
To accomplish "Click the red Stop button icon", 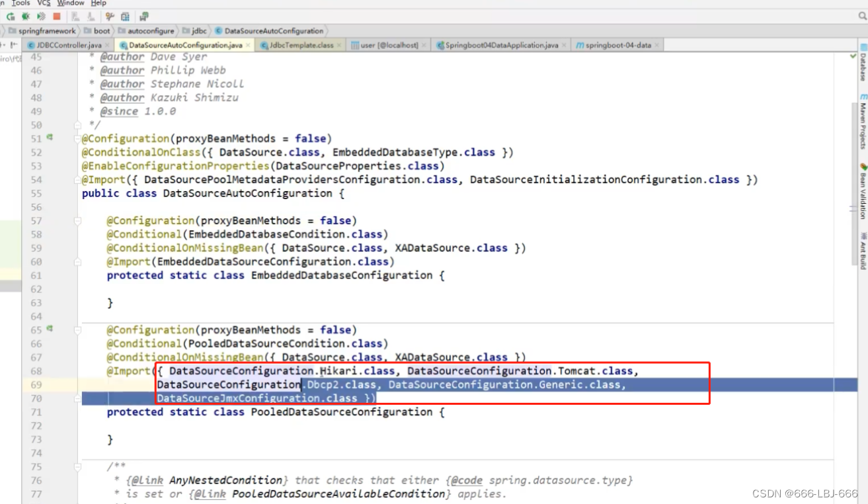I will [x=57, y=17].
